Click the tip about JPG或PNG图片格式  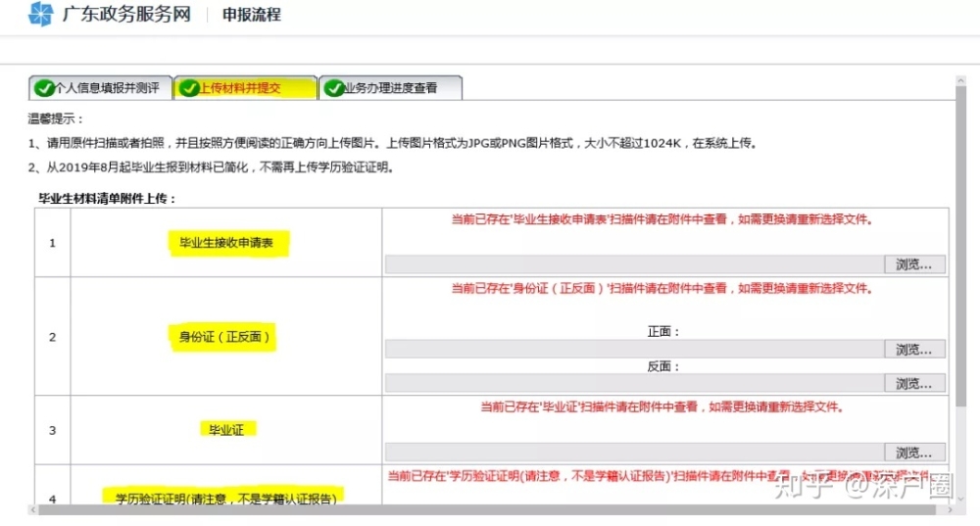[393, 143]
